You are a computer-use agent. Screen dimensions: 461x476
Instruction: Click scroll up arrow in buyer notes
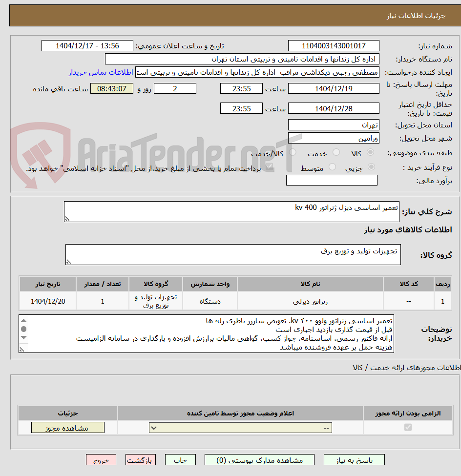[x=24, y=321]
